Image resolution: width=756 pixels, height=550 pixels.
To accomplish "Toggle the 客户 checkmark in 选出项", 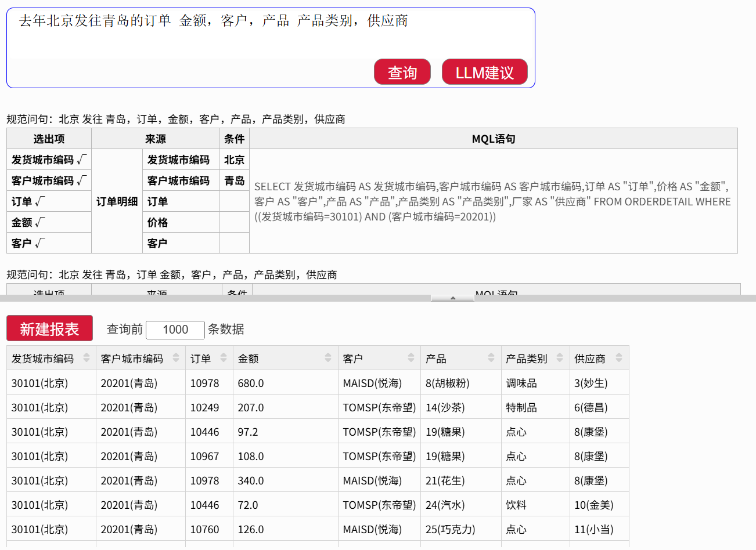I will point(39,243).
